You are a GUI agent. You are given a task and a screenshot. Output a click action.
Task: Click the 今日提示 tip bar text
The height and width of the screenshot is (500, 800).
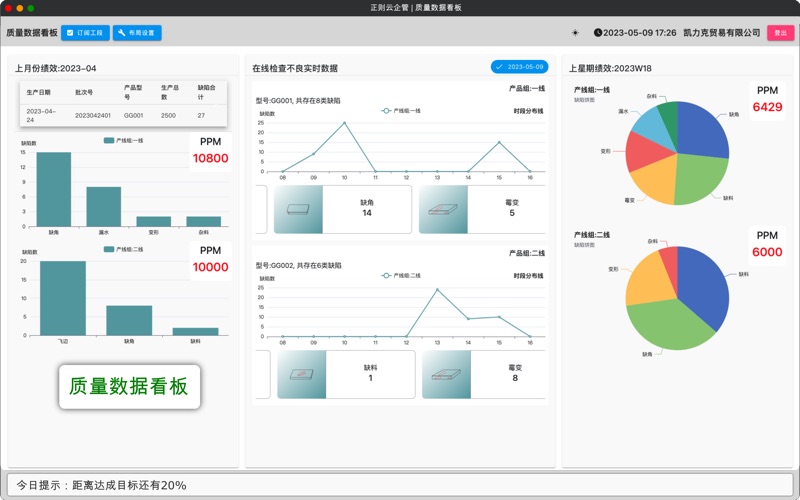[x=102, y=485]
